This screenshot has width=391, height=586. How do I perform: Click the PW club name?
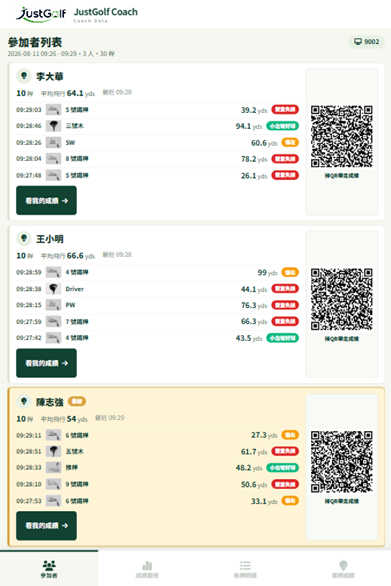[70, 305]
